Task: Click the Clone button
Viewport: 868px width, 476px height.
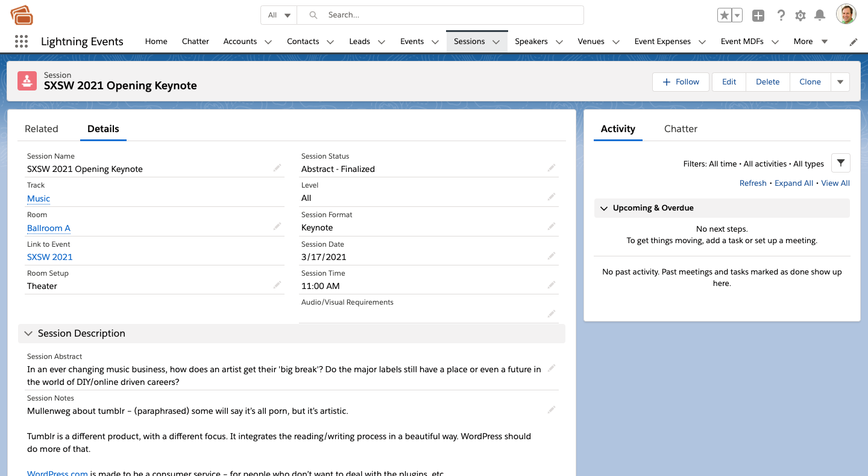Action: pyautogui.click(x=810, y=82)
